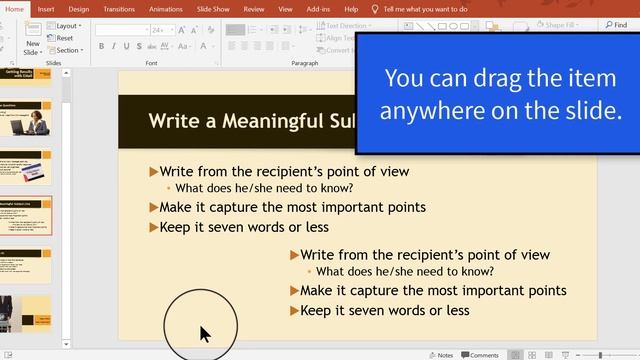
Task: Click Comments in the status bar
Action: tap(480, 356)
